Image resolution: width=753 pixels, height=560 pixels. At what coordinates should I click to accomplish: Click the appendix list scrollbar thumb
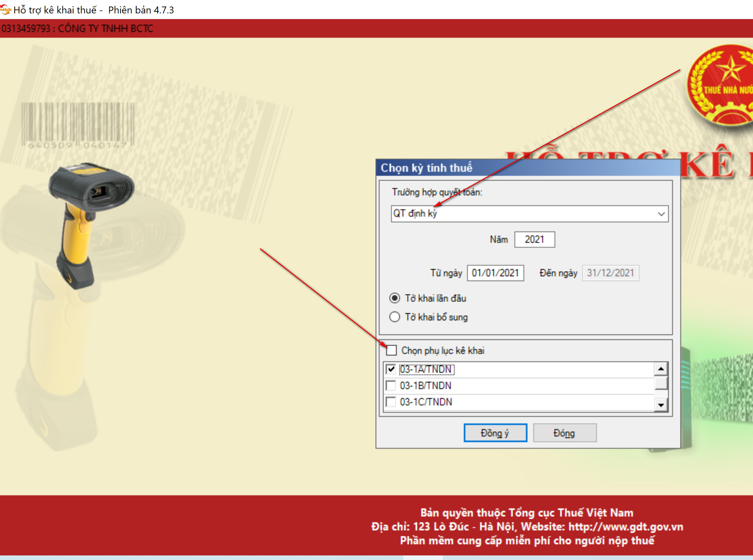(x=661, y=383)
